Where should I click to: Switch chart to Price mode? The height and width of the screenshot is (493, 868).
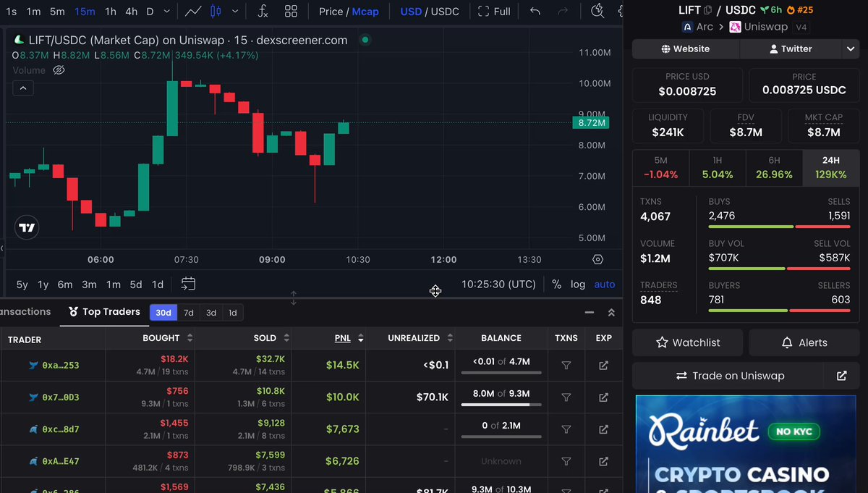tap(331, 12)
